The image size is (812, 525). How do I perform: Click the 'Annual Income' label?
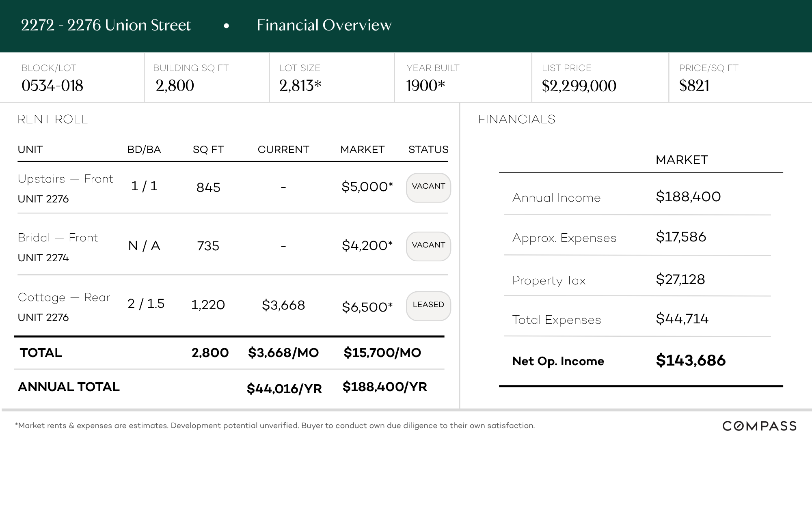pyautogui.click(x=556, y=198)
